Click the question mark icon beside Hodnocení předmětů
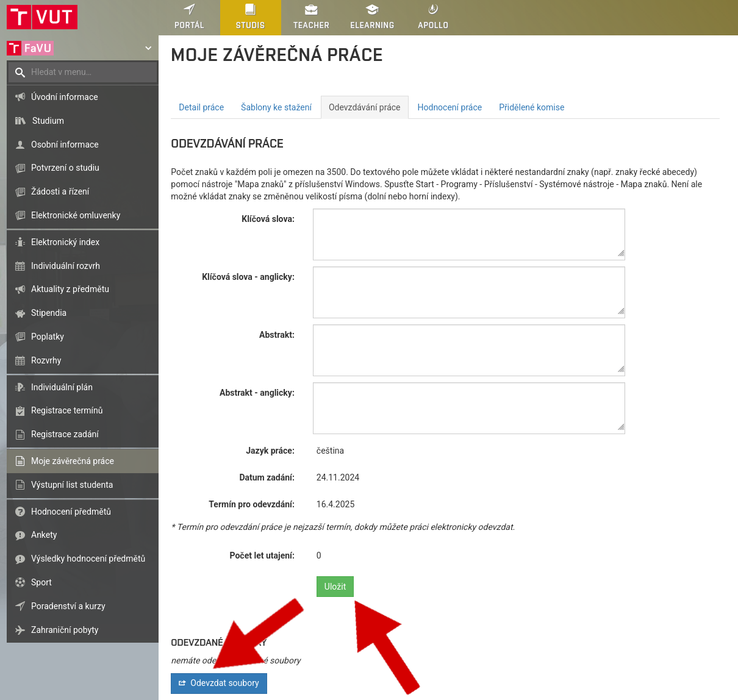Viewport: 738px width, 700px height. coord(20,512)
